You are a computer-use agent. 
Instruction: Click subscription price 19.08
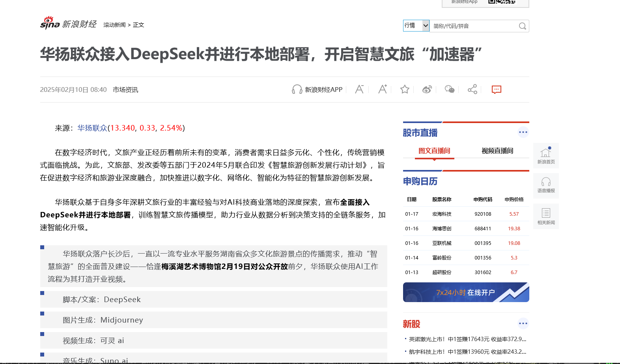[514, 243]
